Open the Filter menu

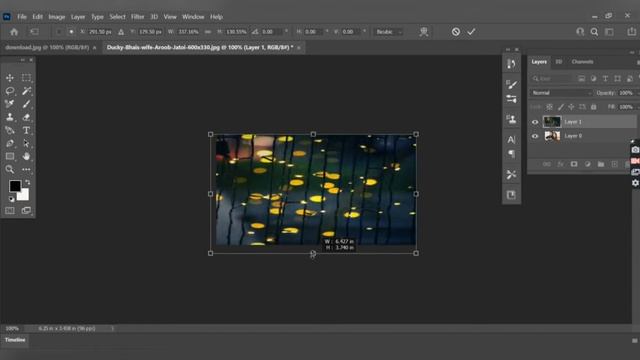(x=138, y=17)
